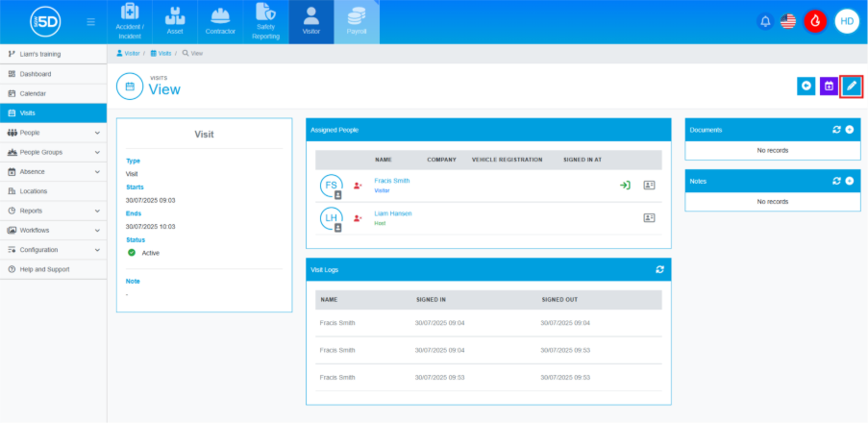The image size is (868, 424).
Task: Click the View breadcrumb item
Action: (x=192, y=53)
